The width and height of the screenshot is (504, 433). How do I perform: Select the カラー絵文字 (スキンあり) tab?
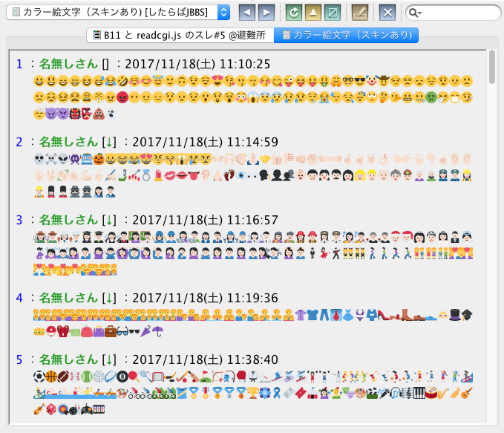pyautogui.click(x=346, y=35)
